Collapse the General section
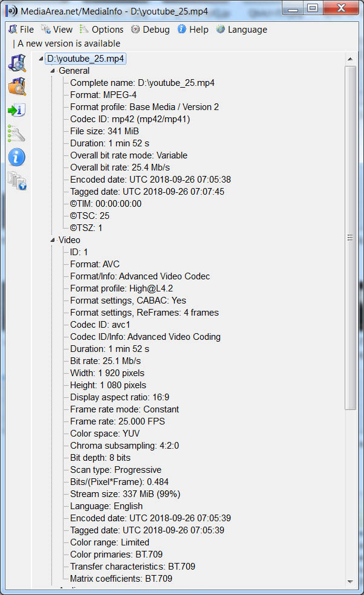 click(53, 71)
